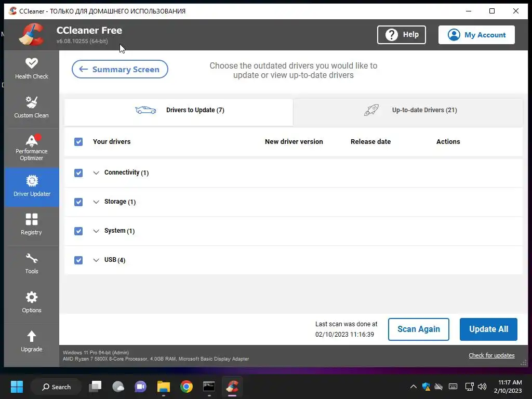Click the Windows 11 Pro 64-bit system info text

point(96,353)
